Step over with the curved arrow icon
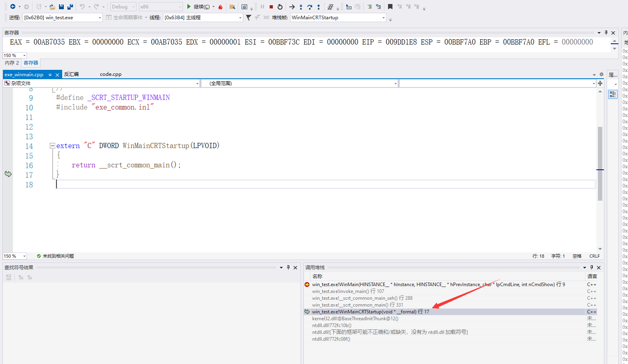The width and height of the screenshot is (628, 364). point(310,7)
